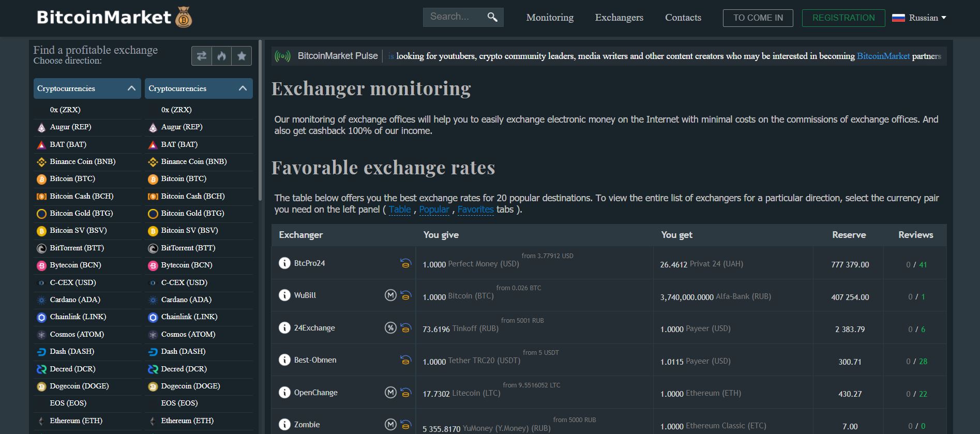Screen dimensions: 980x434
Task: Select 0x (ZRX) in the give column
Action: pyautogui.click(x=87, y=110)
